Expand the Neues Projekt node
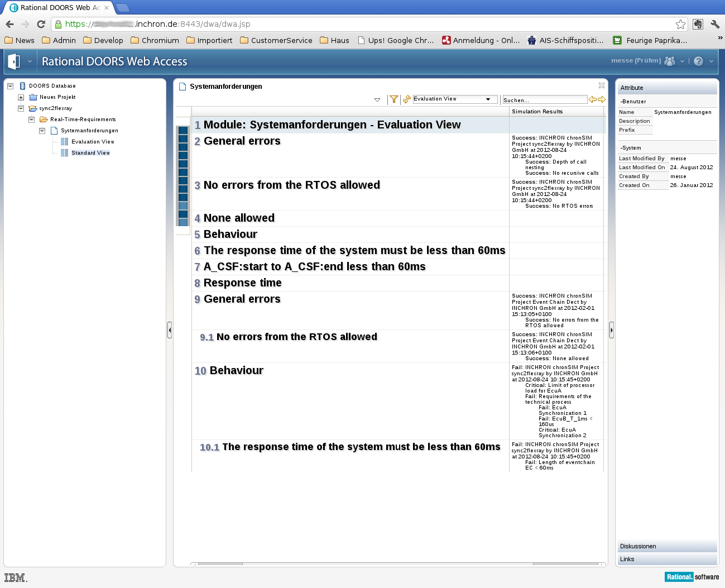 [x=21, y=97]
